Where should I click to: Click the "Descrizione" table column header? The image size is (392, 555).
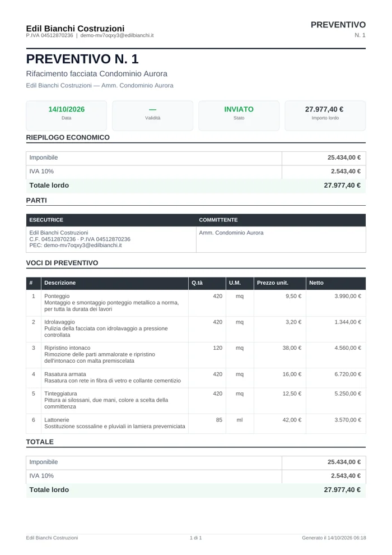coord(60,283)
